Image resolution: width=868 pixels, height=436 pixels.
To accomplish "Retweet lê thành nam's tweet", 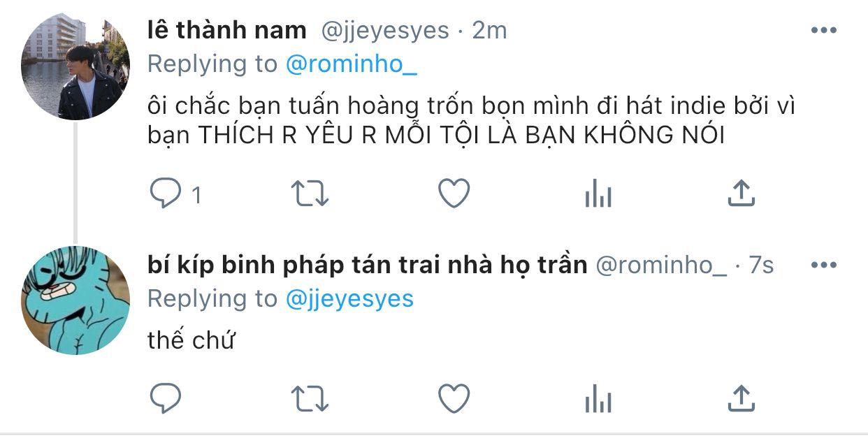I will (x=309, y=194).
